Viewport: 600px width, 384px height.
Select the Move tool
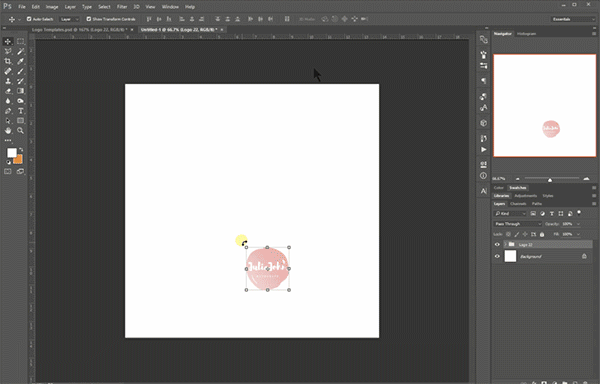pyautogui.click(x=8, y=41)
